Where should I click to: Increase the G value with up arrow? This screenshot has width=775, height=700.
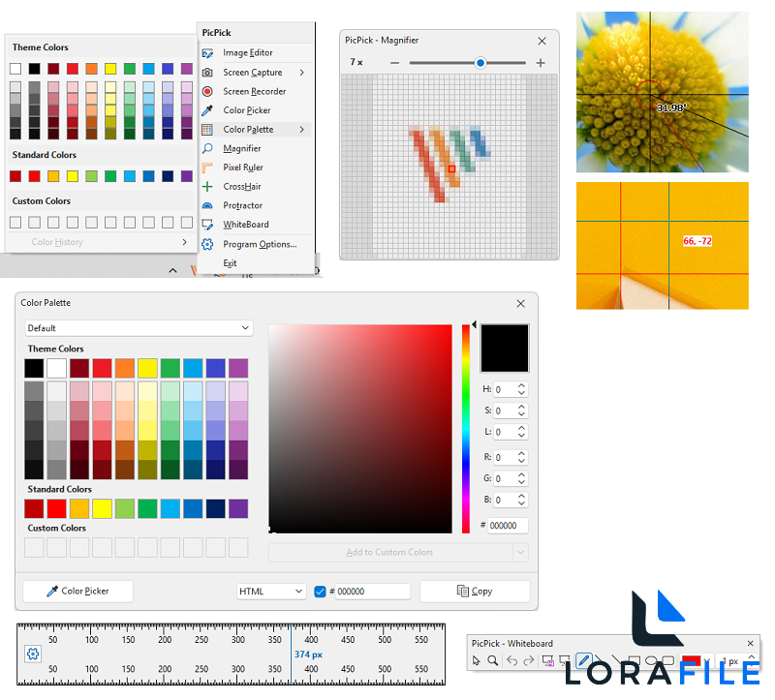(521, 475)
